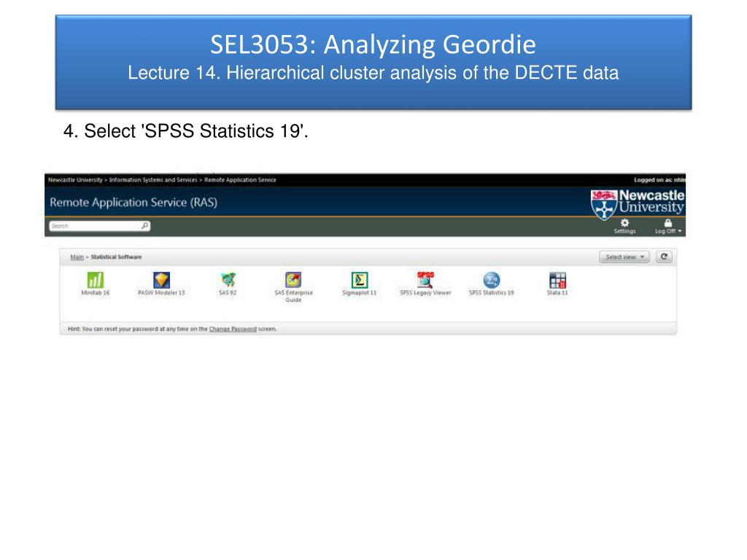Click the search magnifier icon

145,226
